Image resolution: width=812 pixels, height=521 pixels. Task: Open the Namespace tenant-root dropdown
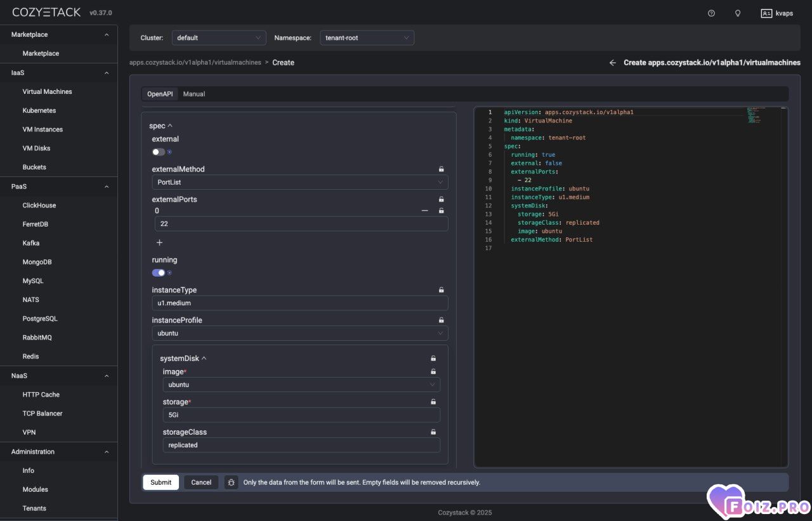click(367, 38)
